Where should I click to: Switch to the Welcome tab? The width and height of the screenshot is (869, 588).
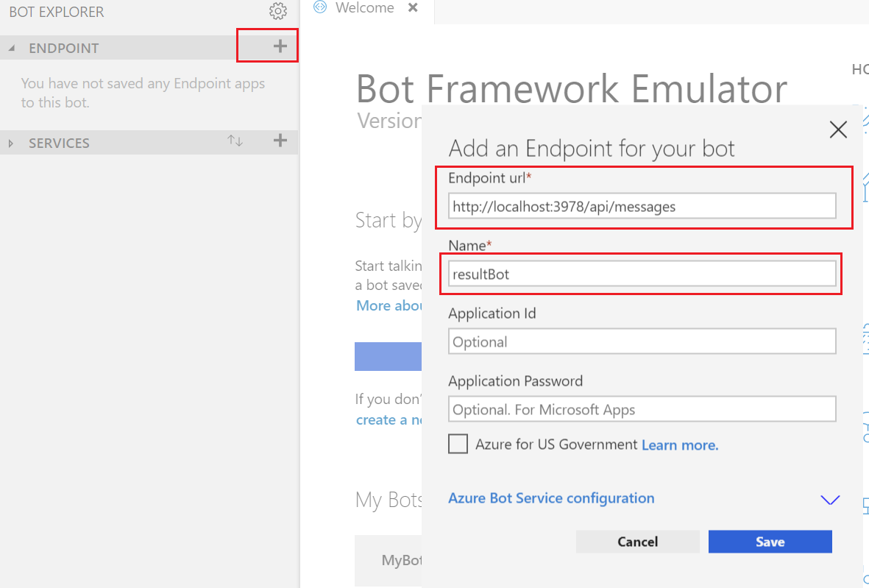[364, 8]
